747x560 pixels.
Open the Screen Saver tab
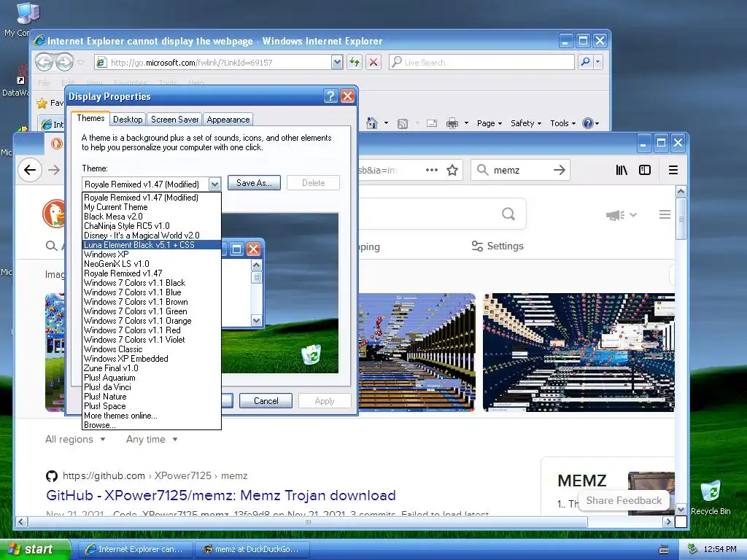coord(174,120)
